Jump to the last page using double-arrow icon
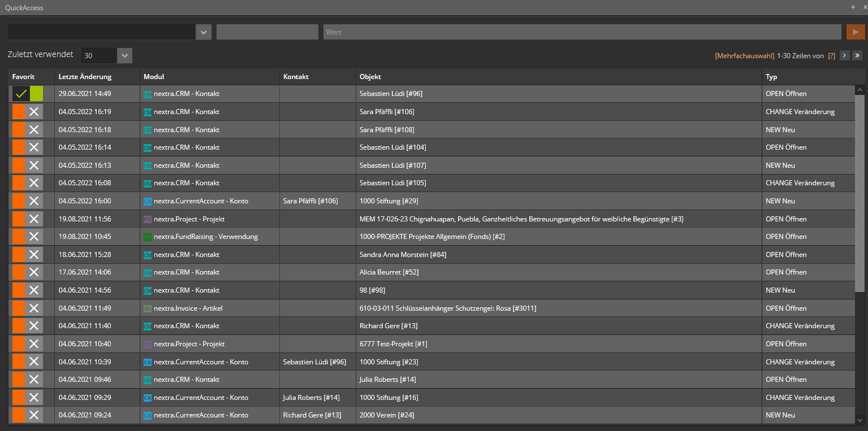868x431 pixels. pyautogui.click(x=857, y=55)
